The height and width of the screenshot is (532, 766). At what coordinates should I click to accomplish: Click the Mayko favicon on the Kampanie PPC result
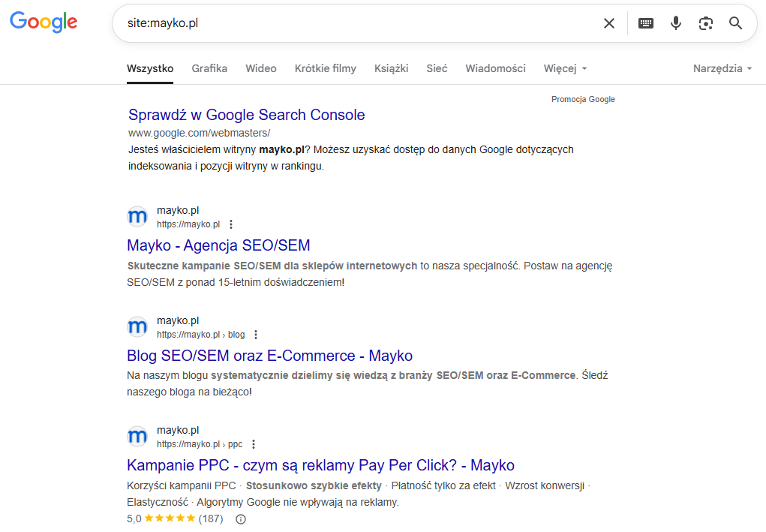click(137, 436)
